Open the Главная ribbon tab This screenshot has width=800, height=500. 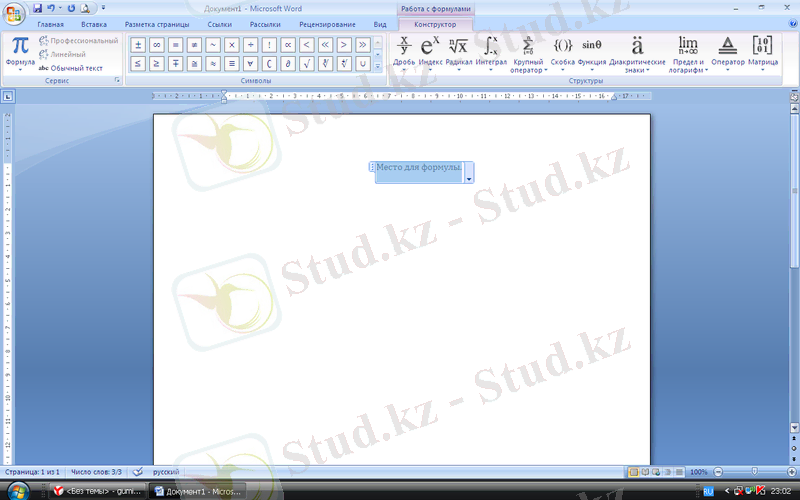tap(50, 24)
